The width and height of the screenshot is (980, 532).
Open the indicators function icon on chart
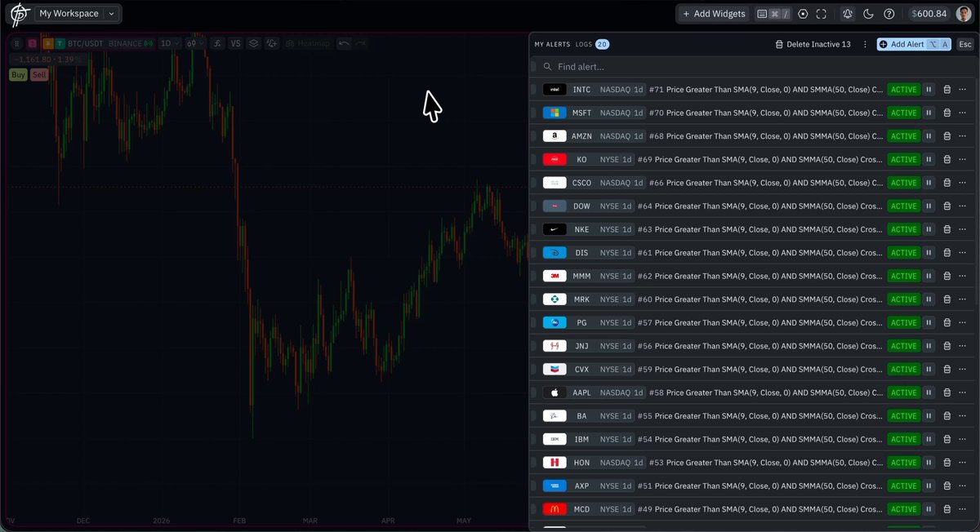(x=217, y=43)
